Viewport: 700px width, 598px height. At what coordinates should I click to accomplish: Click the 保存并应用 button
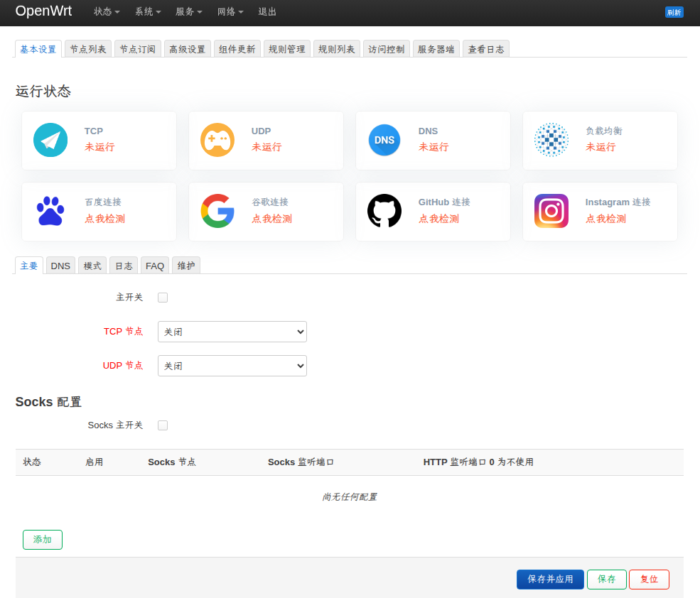pos(550,580)
